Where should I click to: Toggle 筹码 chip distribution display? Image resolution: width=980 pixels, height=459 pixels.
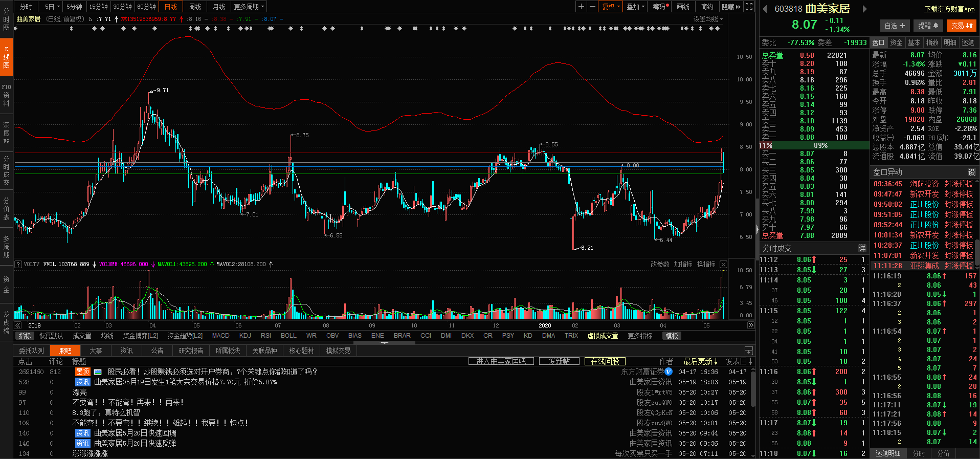click(x=660, y=7)
